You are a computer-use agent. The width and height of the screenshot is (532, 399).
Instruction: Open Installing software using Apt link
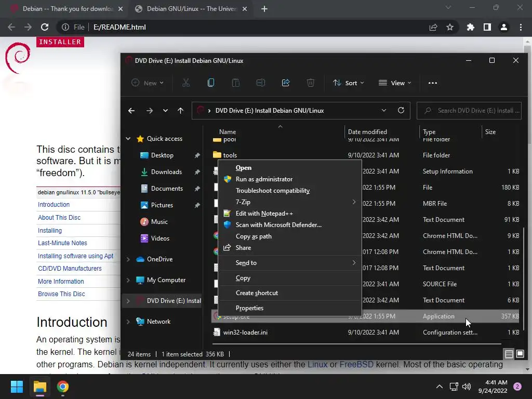coord(76,256)
